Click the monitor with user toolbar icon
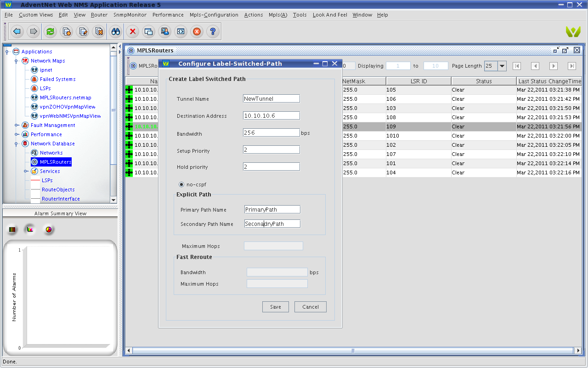 point(164,31)
